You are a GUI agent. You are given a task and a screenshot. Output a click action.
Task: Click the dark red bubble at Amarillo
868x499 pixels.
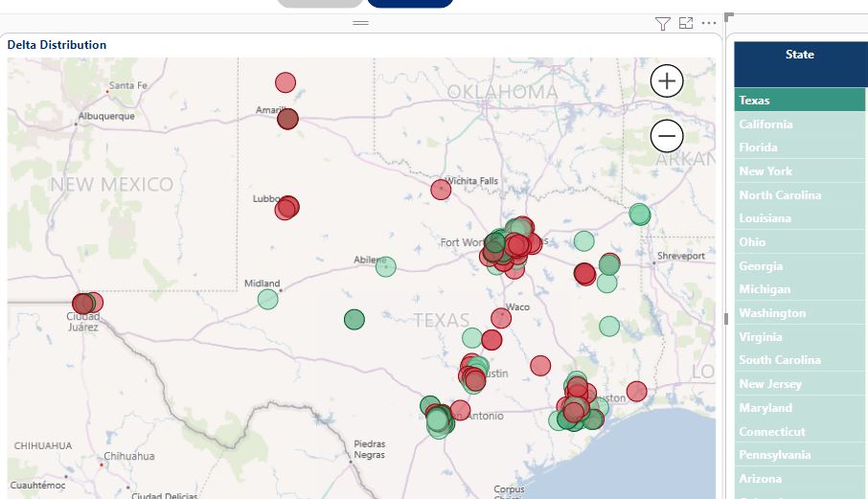pos(287,119)
